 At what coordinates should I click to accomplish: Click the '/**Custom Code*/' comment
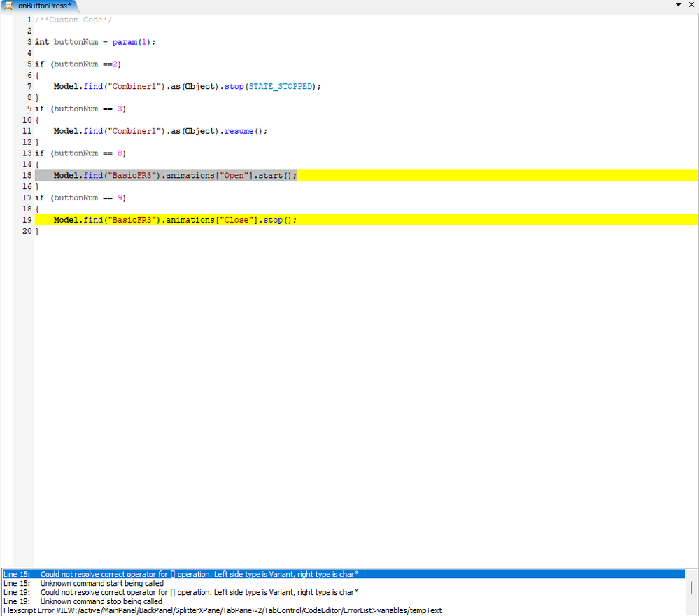click(x=73, y=20)
